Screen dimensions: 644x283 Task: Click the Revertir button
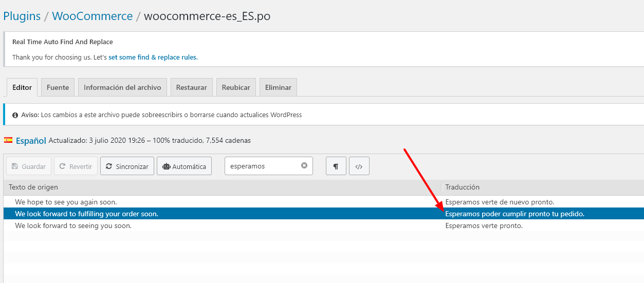(x=76, y=166)
